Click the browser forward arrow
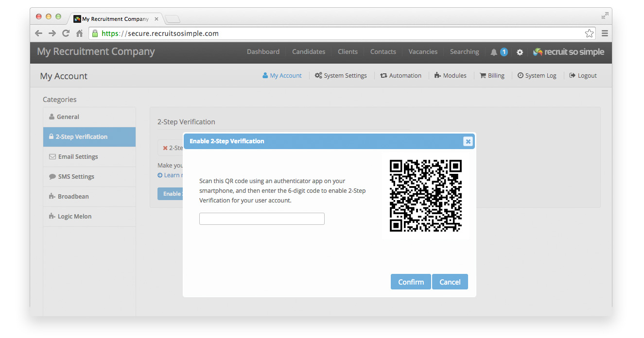The image size is (644, 338). (52, 34)
